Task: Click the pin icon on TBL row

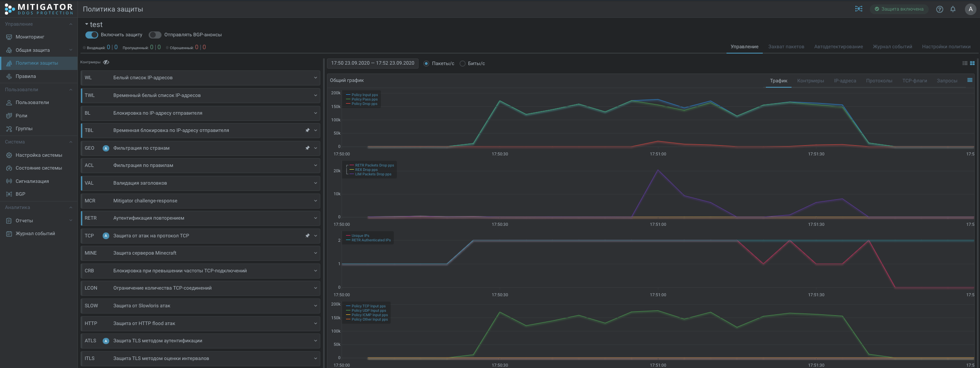Action: tap(307, 131)
